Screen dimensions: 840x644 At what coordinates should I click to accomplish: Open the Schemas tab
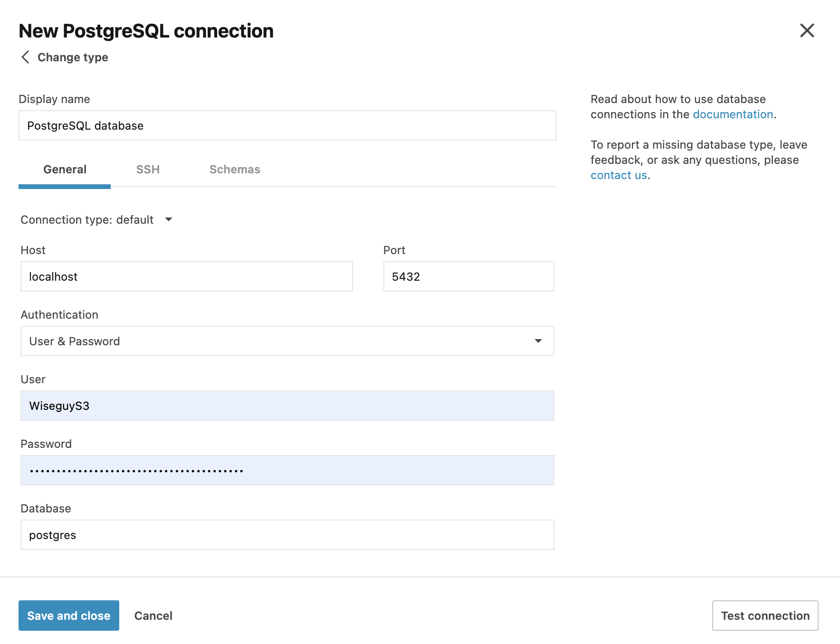pyautogui.click(x=235, y=170)
